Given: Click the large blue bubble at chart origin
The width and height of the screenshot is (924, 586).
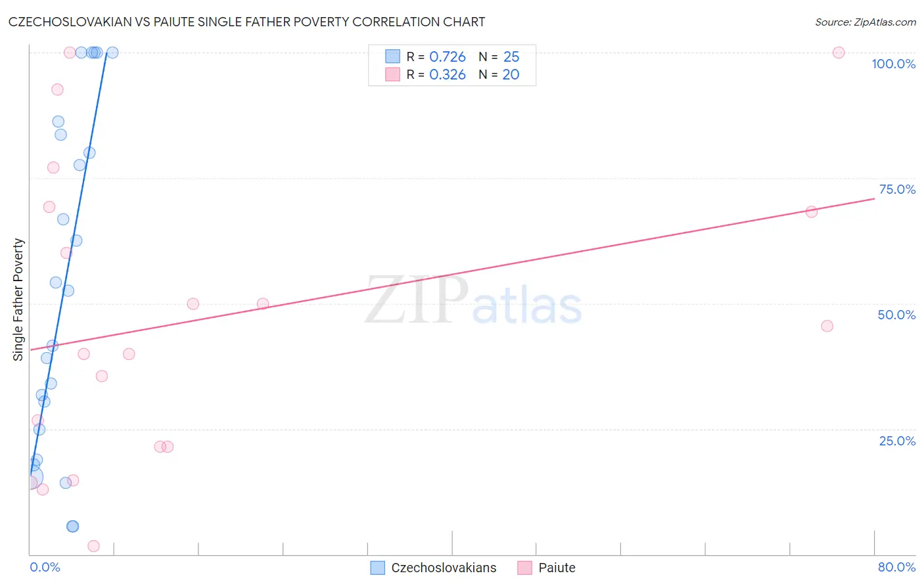Looking at the screenshot, I should [x=31, y=478].
